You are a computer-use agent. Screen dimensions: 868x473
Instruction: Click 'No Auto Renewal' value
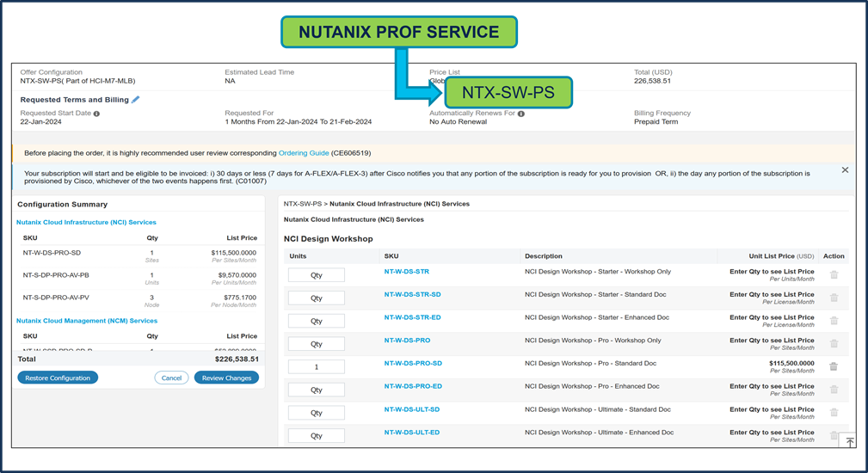coord(458,122)
